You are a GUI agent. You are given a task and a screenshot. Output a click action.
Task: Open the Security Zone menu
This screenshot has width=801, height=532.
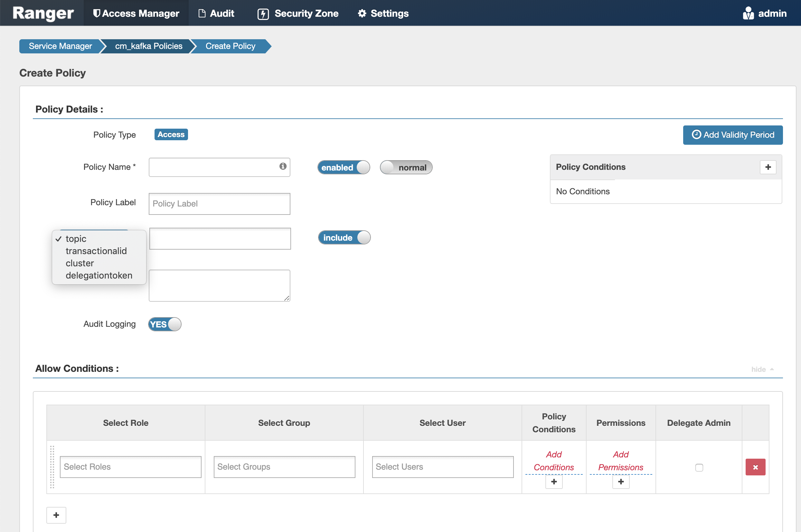pos(298,13)
